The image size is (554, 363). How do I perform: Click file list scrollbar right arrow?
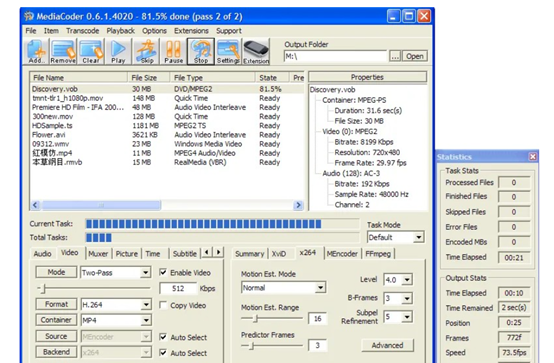coord(298,205)
